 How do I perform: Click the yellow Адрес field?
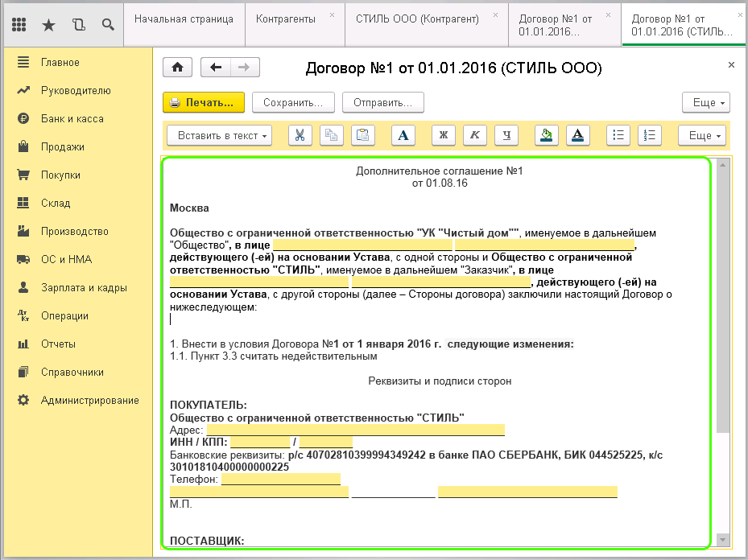[355, 430]
